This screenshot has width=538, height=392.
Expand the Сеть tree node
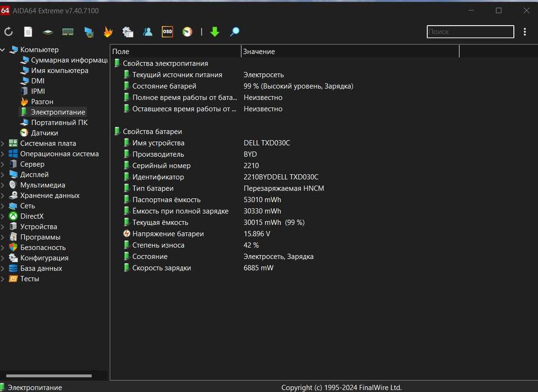point(3,206)
